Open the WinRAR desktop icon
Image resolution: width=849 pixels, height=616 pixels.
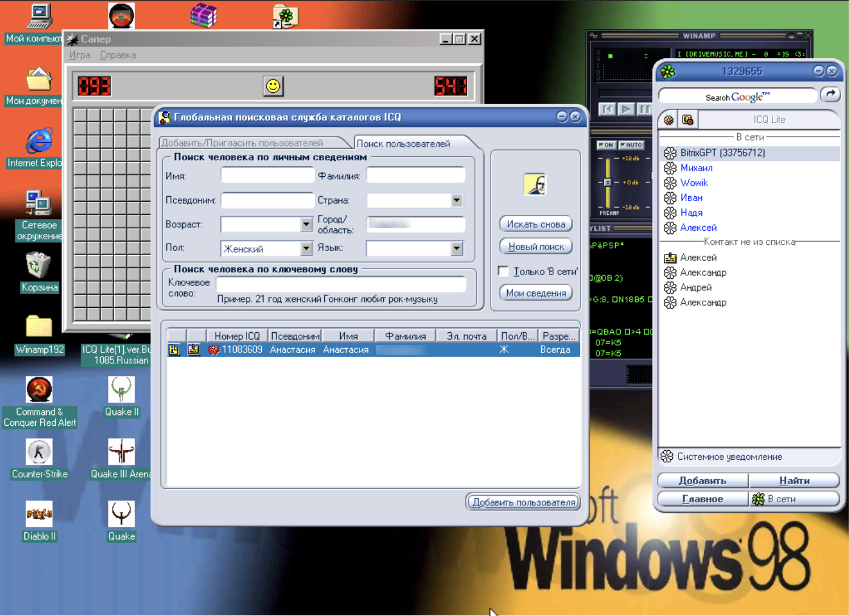click(x=203, y=16)
